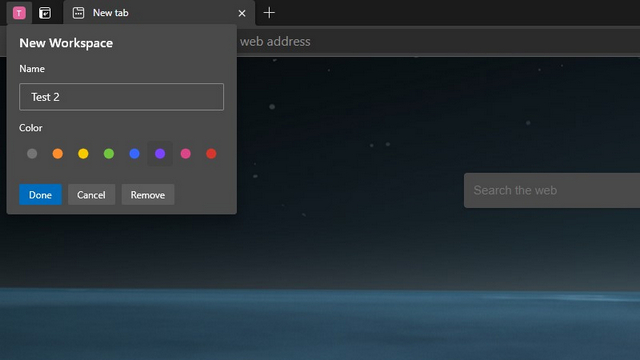Click the pink T workspace icon

(x=19, y=13)
